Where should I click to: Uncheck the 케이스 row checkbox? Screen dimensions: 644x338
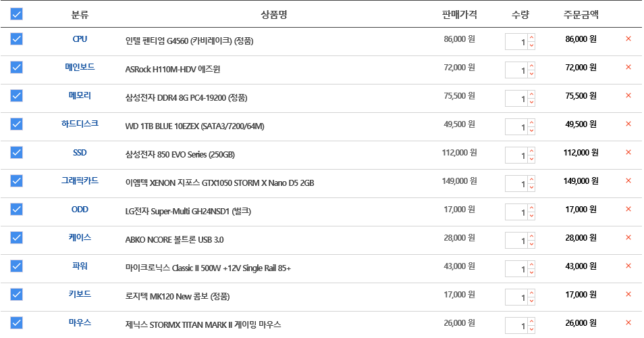16,237
